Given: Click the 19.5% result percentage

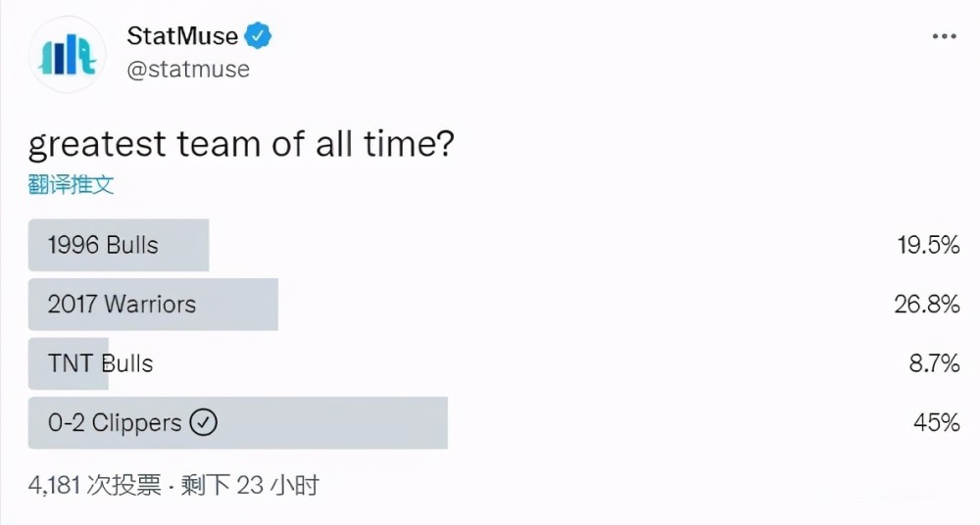Looking at the screenshot, I should [x=928, y=245].
